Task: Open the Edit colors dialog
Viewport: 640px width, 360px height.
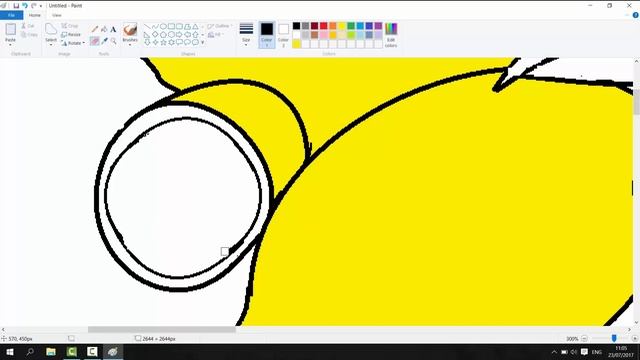Action: tap(391, 34)
